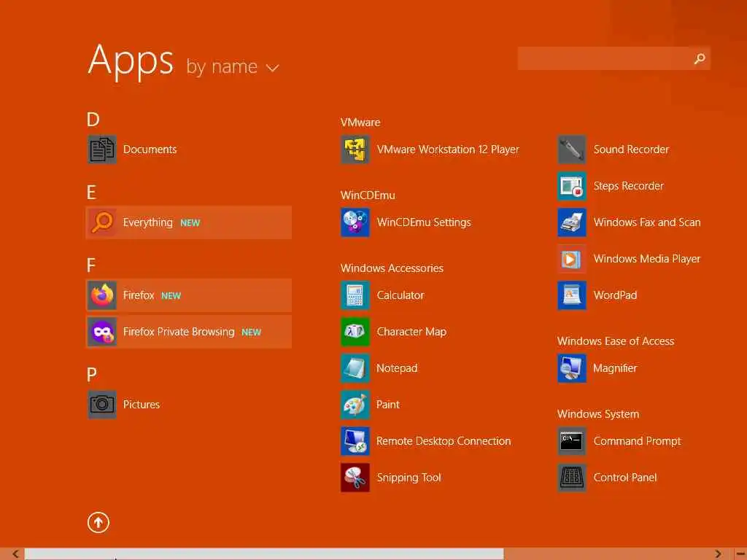Click the 'Sound Recorder' label
747x560 pixels.
[631, 149]
